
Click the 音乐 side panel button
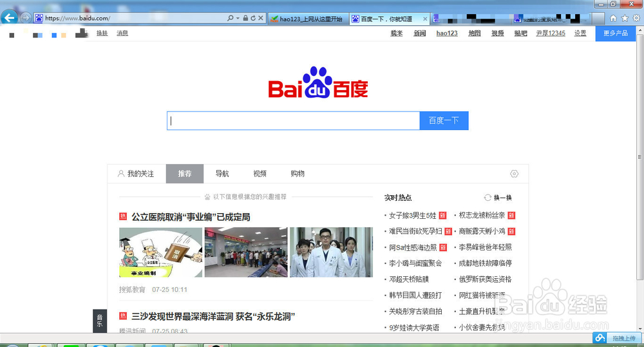point(100,321)
